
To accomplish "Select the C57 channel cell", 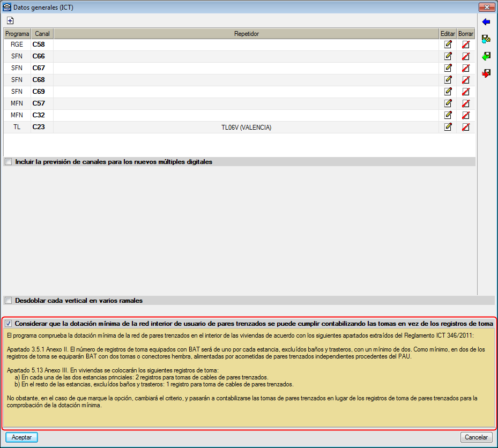I will [x=42, y=103].
